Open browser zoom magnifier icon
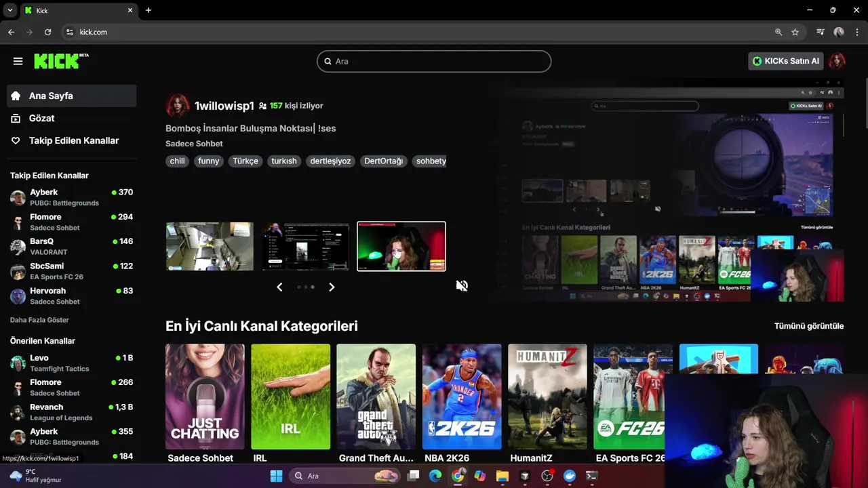This screenshot has height=488, width=868. (778, 32)
